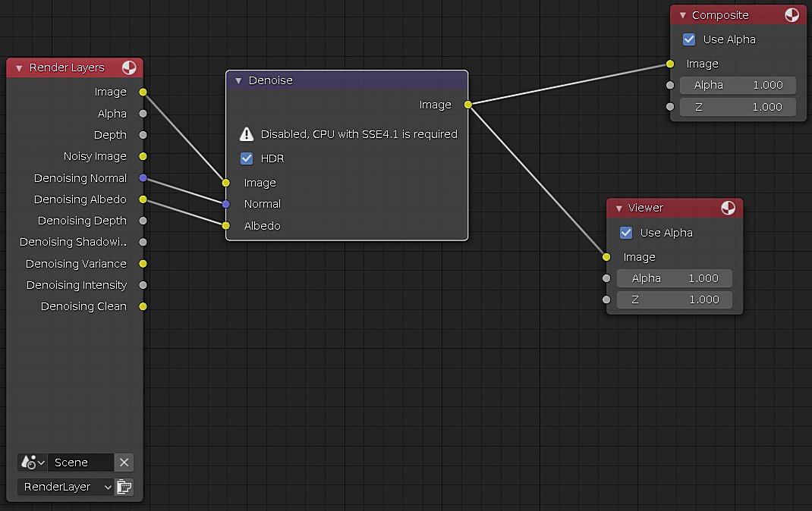812x511 pixels.
Task: Click the render icon next to RenderLayer
Action: click(124, 487)
